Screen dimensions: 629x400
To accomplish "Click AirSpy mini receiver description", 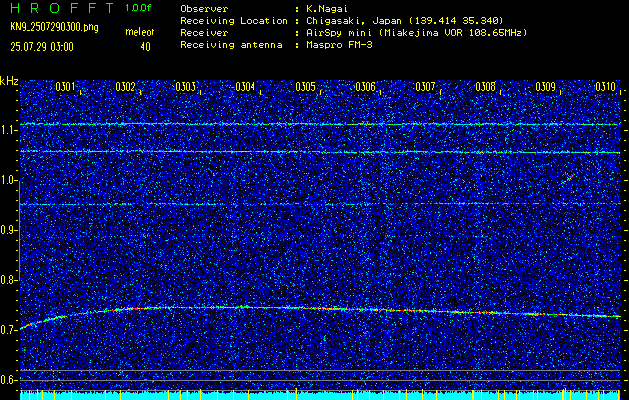I will pyautogui.click(x=417, y=32).
